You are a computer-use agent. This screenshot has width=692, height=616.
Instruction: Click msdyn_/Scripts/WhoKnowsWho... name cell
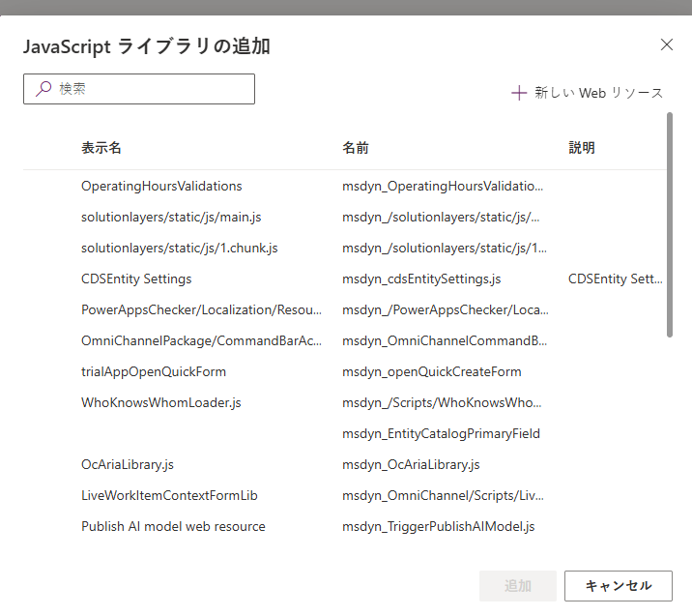tap(442, 402)
